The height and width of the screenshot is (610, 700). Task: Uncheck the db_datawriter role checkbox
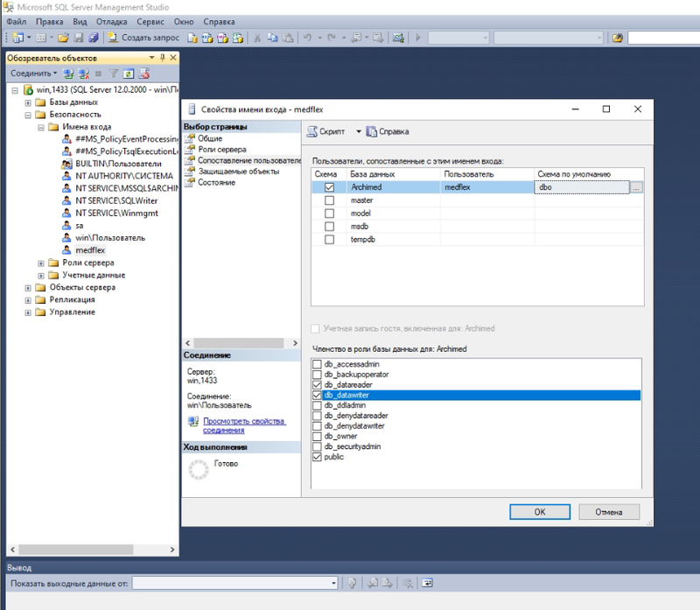point(317,395)
